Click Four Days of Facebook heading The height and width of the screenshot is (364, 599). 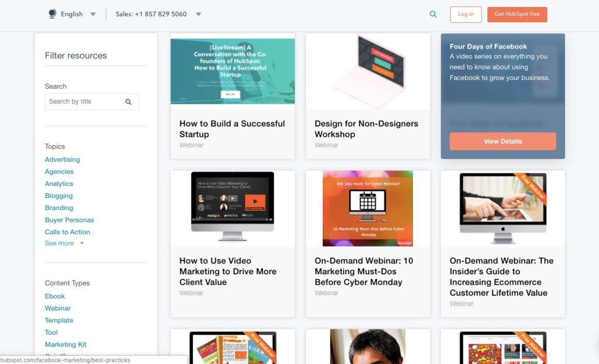tap(488, 47)
